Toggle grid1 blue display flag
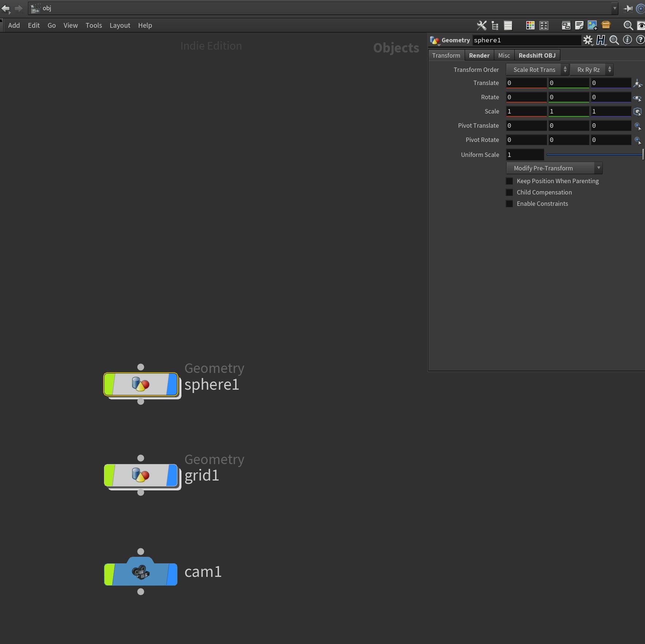 (172, 475)
